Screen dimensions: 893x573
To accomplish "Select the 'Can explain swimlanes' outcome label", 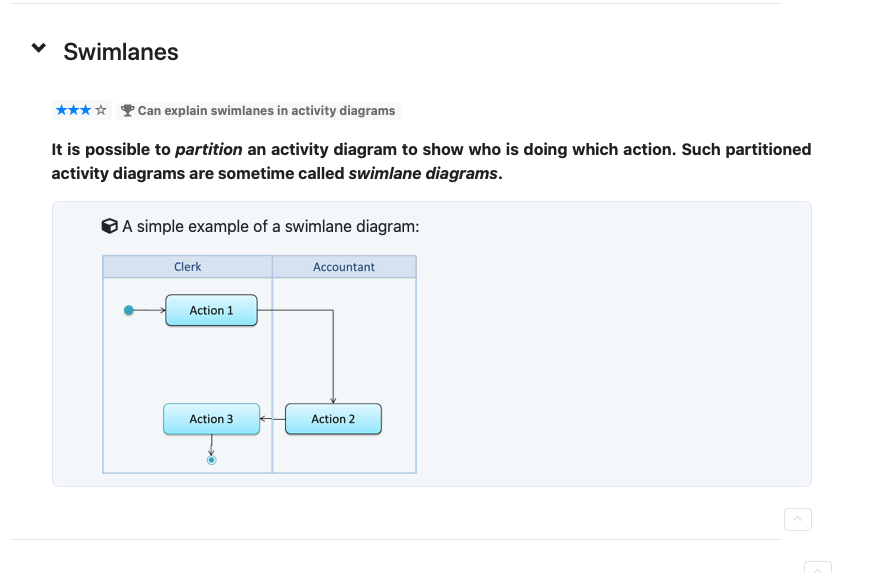I will 266,110.
